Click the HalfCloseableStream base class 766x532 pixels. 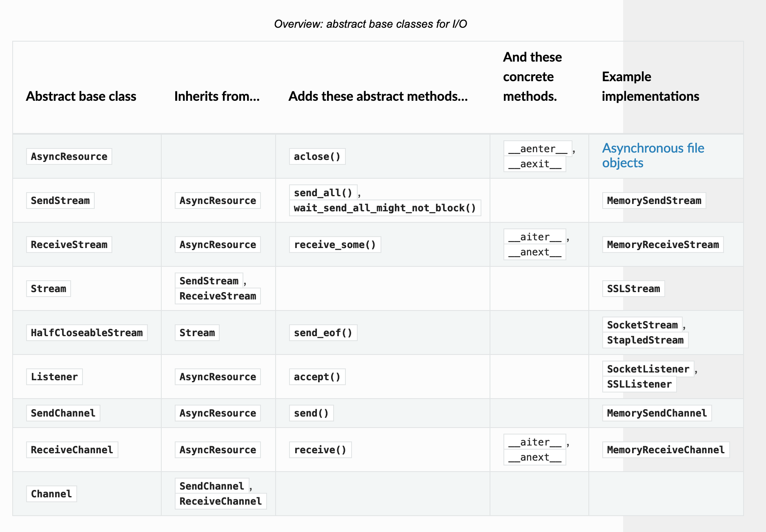(x=87, y=333)
